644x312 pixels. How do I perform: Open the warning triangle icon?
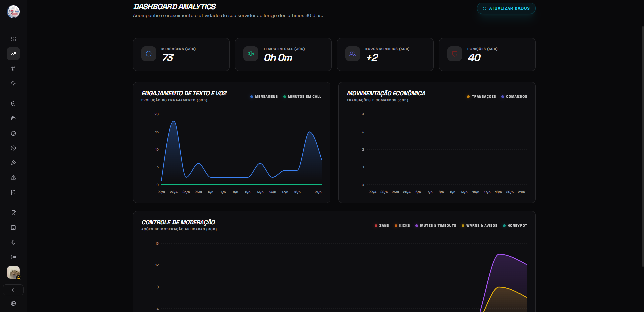(13, 177)
